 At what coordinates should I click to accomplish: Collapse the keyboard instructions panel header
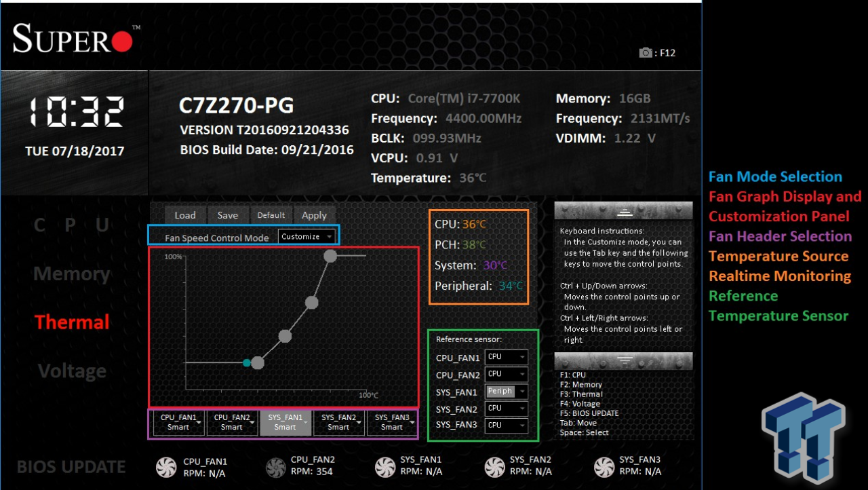[x=623, y=210]
